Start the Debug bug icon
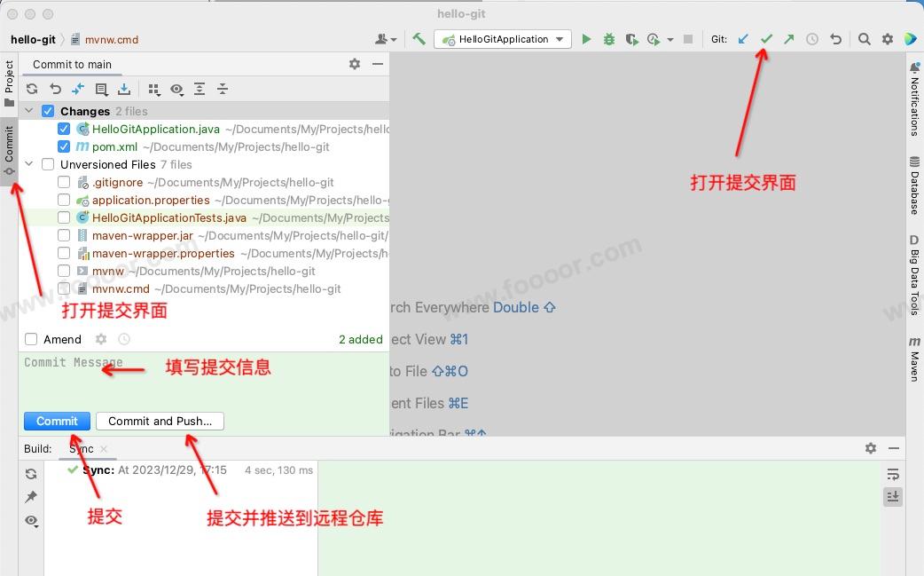The height and width of the screenshot is (576, 924). pos(609,39)
